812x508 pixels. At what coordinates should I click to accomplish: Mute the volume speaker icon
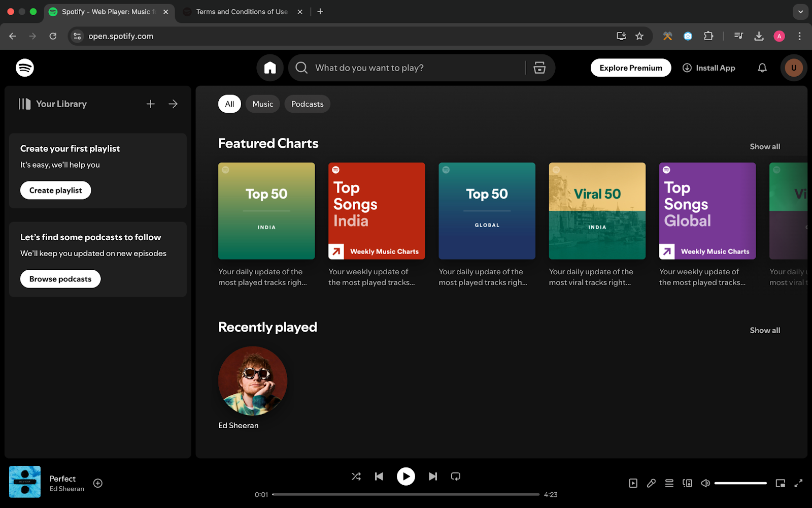705,483
